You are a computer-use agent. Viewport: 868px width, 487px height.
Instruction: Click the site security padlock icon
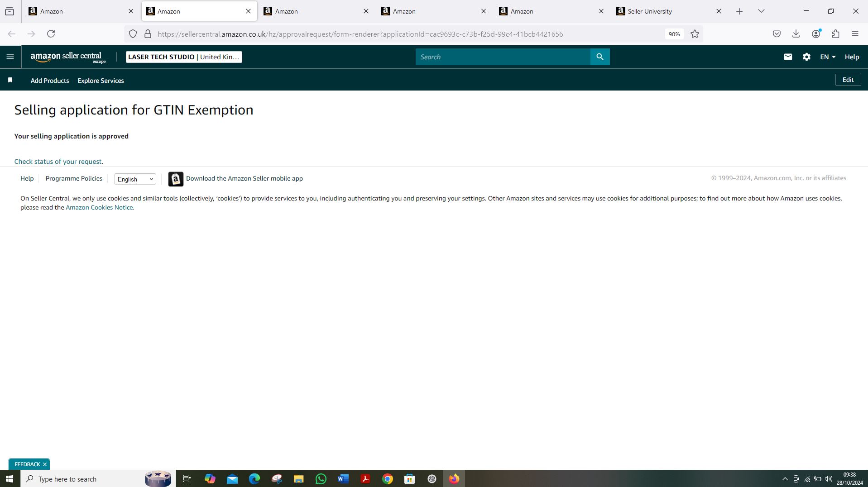[148, 34]
